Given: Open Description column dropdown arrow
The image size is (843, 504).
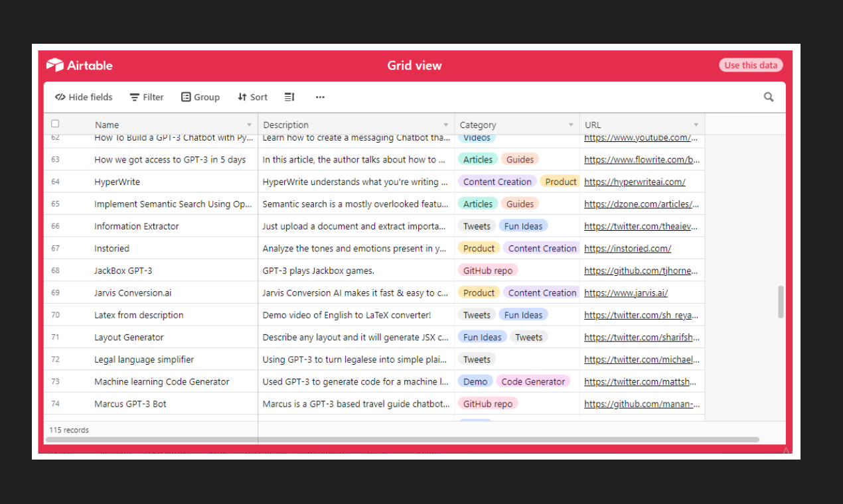Looking at the screenshot, I should pos(446,125).
